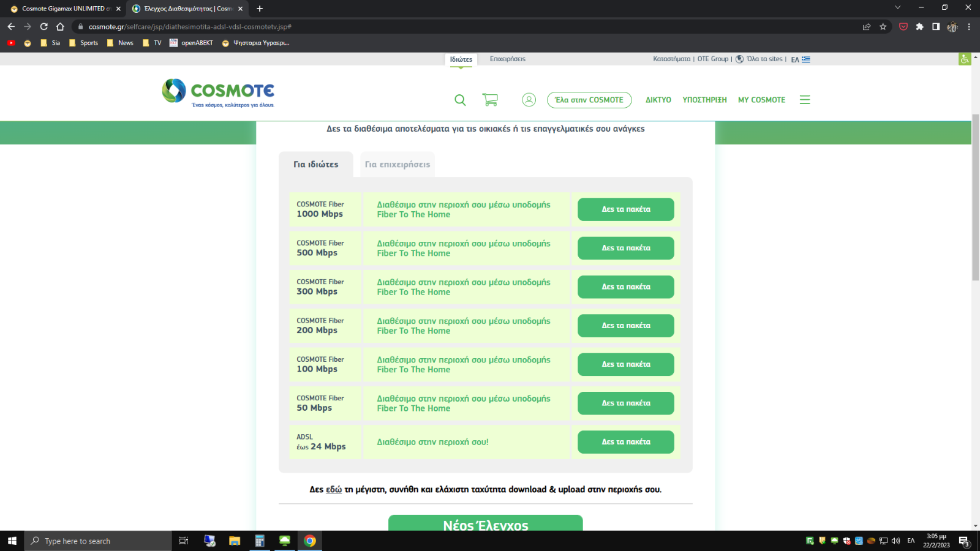
Task: Open the Chrome side panel
Action: click(x=936, y=26)
